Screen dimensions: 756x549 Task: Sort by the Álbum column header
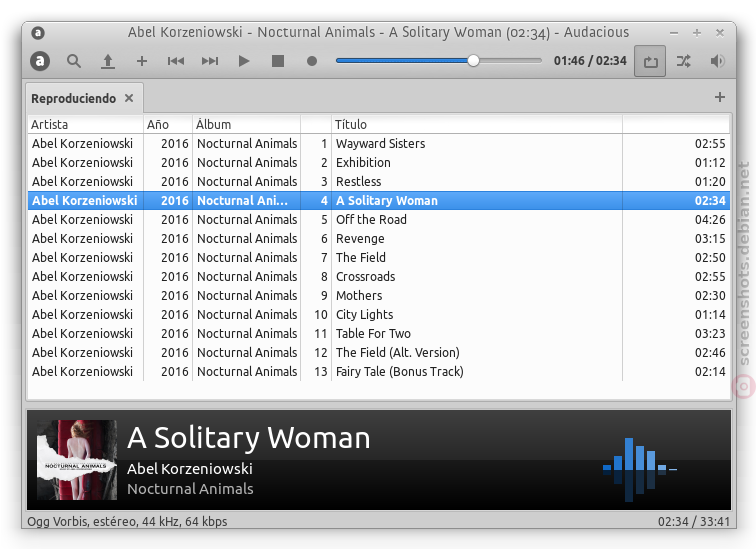coord(246,124)
